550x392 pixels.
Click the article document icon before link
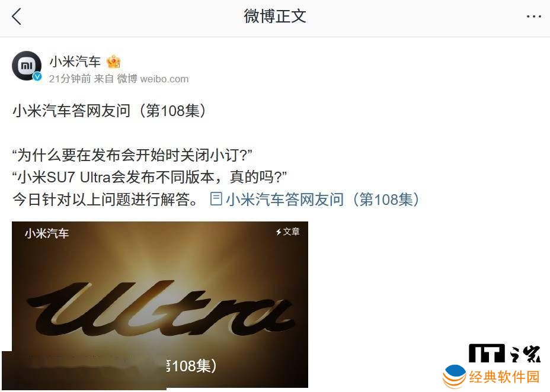[216, 199]
